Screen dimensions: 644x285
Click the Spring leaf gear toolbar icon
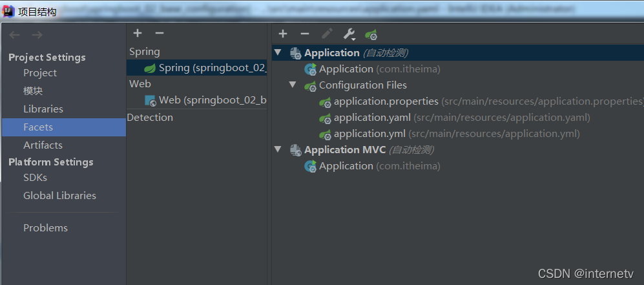pyautogui.click(x=371, y=34)
